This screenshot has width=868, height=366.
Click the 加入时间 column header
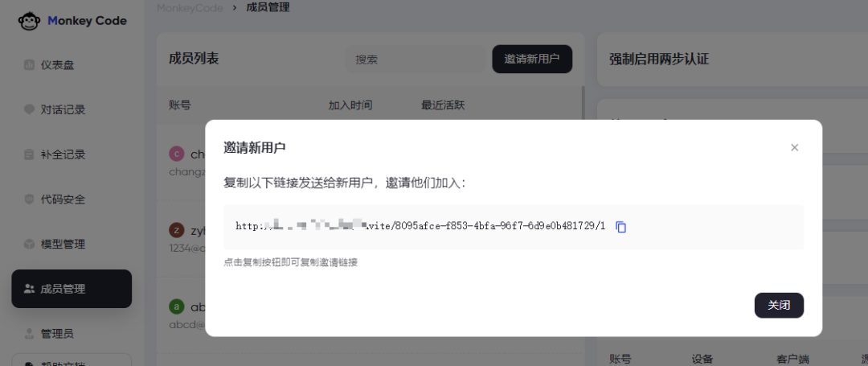click(350, 105)
